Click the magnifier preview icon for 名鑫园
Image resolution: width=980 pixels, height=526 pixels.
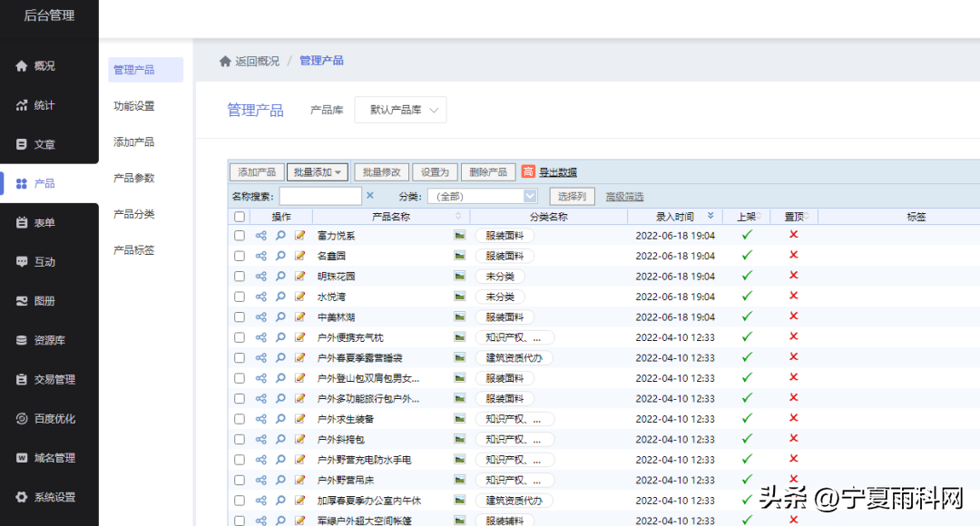coord(280,256)
